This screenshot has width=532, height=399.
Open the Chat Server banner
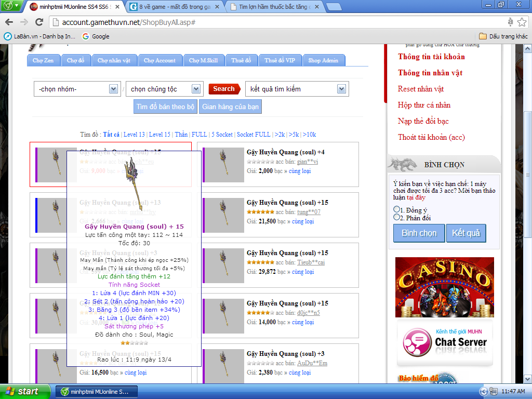445,343
